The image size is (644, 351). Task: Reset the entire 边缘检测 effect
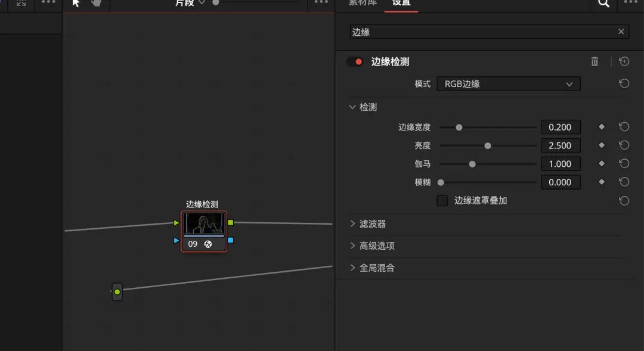(x=624, y=61)
